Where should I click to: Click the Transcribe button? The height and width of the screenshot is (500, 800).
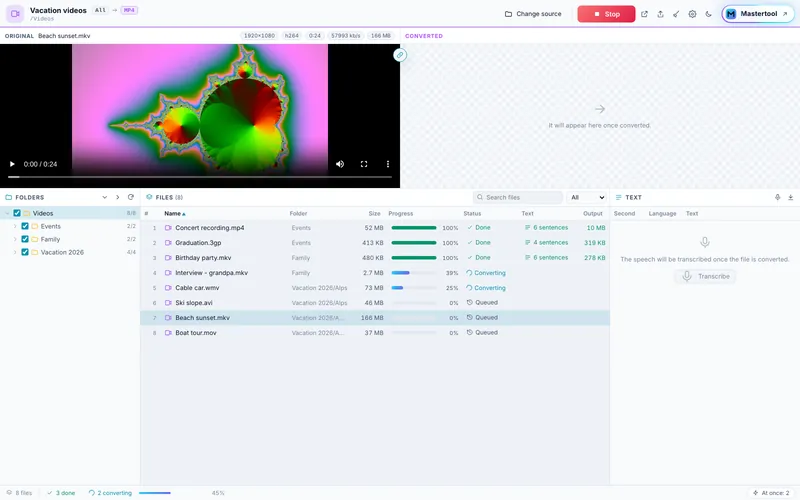[x=706, y=277]
